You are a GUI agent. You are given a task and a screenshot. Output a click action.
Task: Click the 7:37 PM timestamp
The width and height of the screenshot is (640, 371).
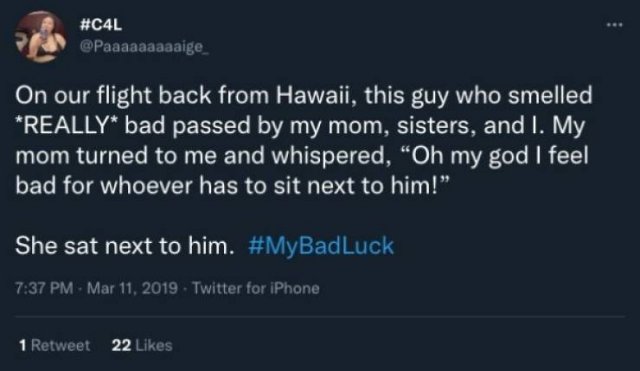44,288
